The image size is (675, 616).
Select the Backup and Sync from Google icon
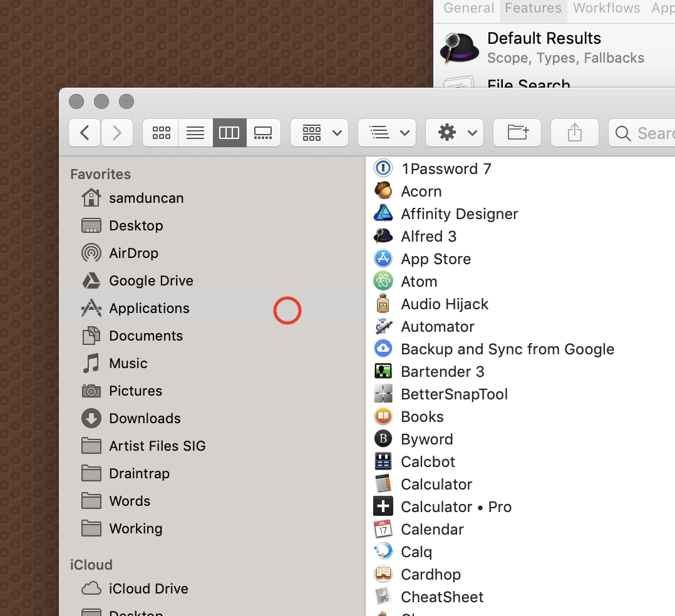[383, 349]
